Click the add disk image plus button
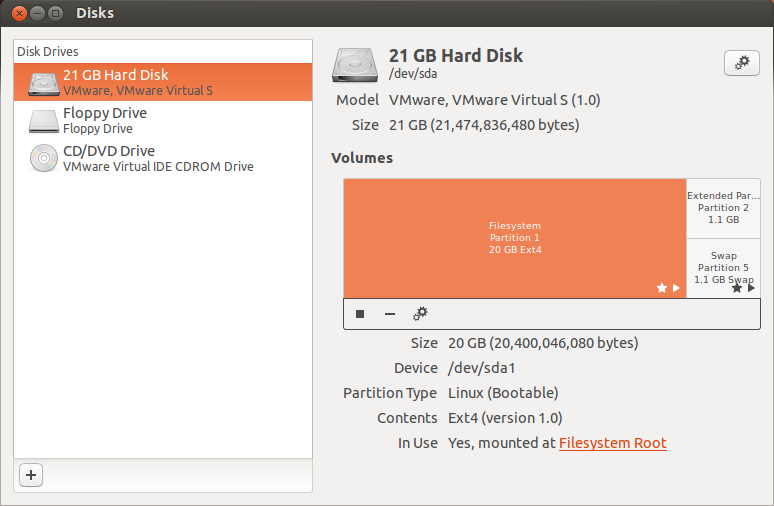Screen dimensions: 774x506 click(x=31, y=475)
